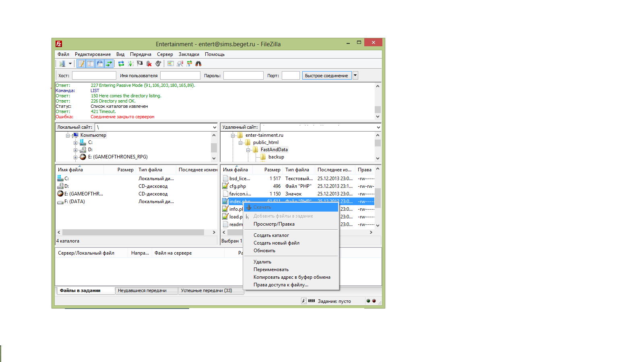The height and width of the screenshot is (362, 644).
Task: Refresh the file and folder lists
Action: [121, 64]
